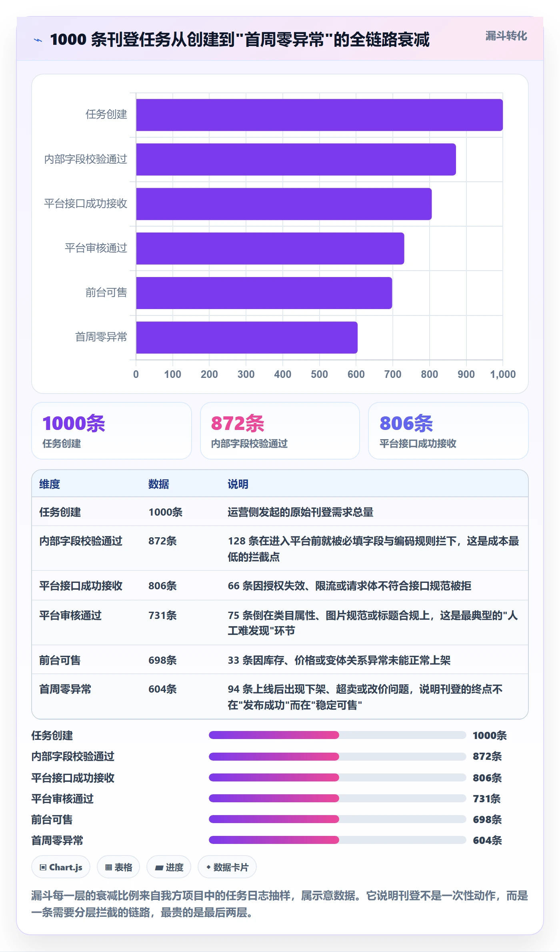Image resolution: width=560 pixels, height=952 pixels.
Task: Click the 前台可售 label on the chart axis
Action: point(106,293)
